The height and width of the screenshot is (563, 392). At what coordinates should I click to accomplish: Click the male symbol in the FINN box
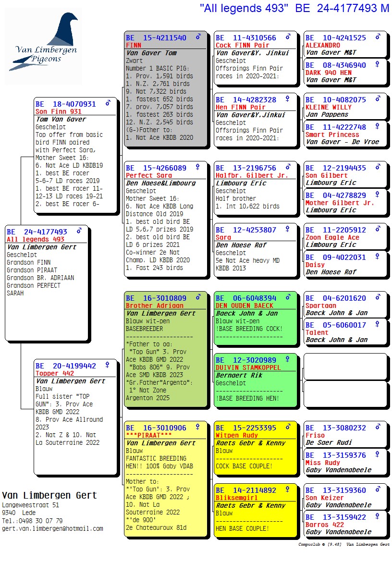click(198, 37)
